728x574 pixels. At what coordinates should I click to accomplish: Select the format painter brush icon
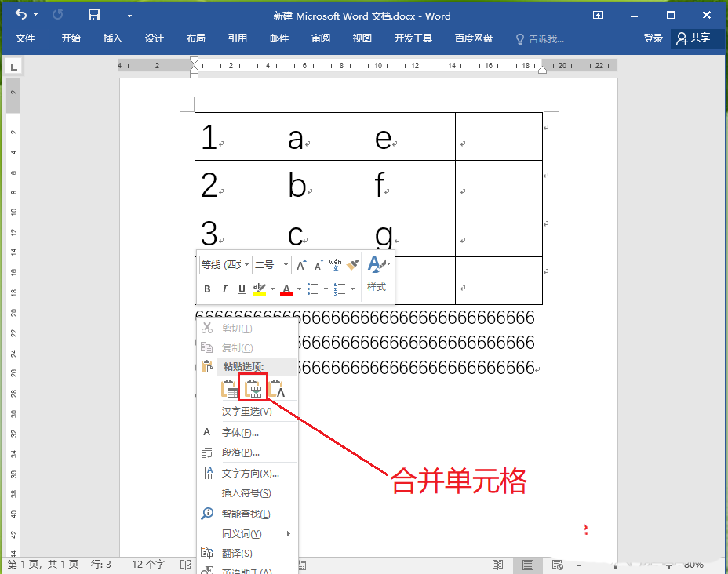point(352,265)
